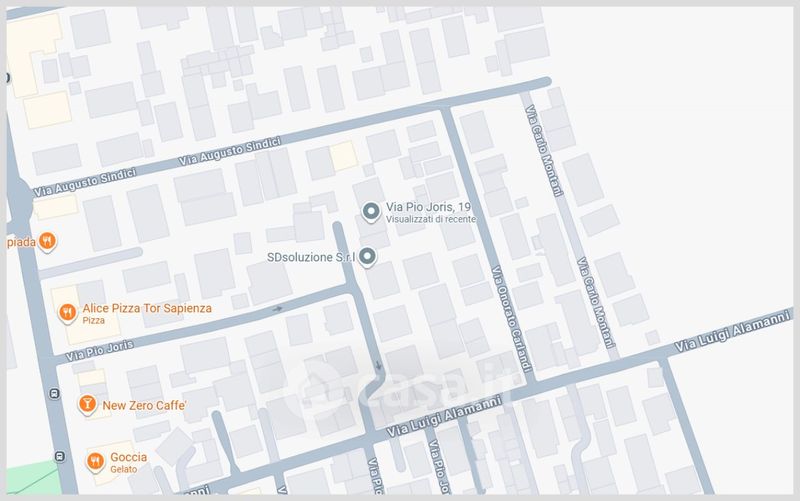Open the Alice Pizza restaurant icon
This screenshot has width=800, height=501.
[x=67, y=312]
